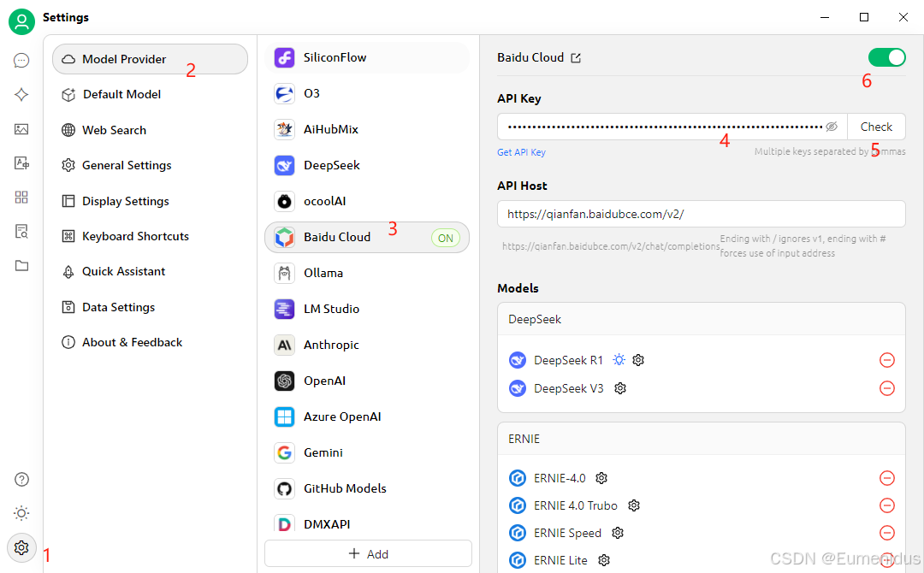The image size is (924, 573).
Task: Open the image painting sidebar icon
Action: click(21, 129)
